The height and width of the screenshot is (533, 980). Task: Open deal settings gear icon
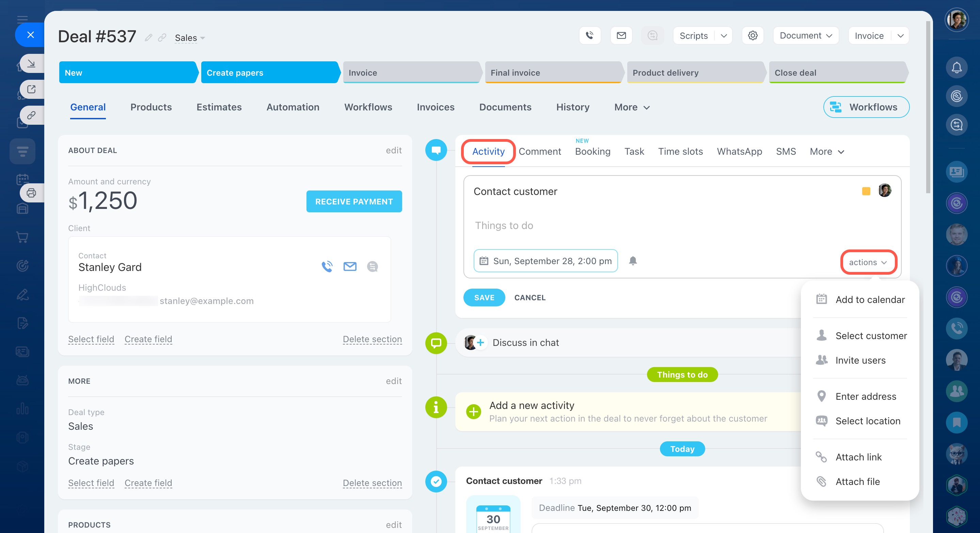pos(752,35)
